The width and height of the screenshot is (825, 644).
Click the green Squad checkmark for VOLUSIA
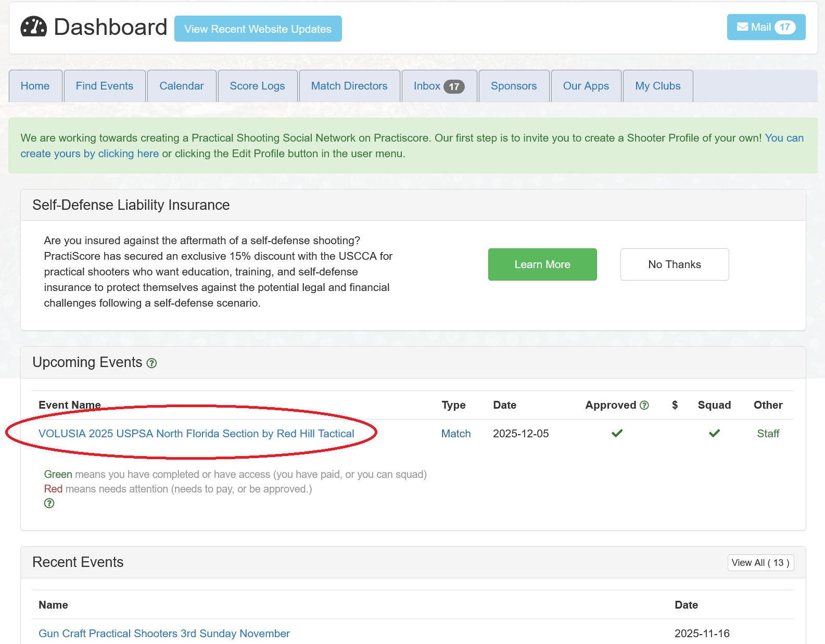(714, 433)
